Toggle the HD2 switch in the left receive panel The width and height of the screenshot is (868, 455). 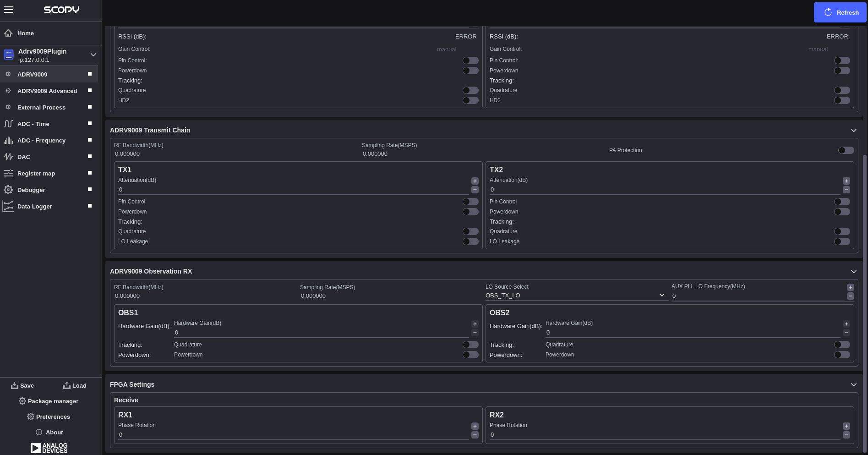click(470, 100)
